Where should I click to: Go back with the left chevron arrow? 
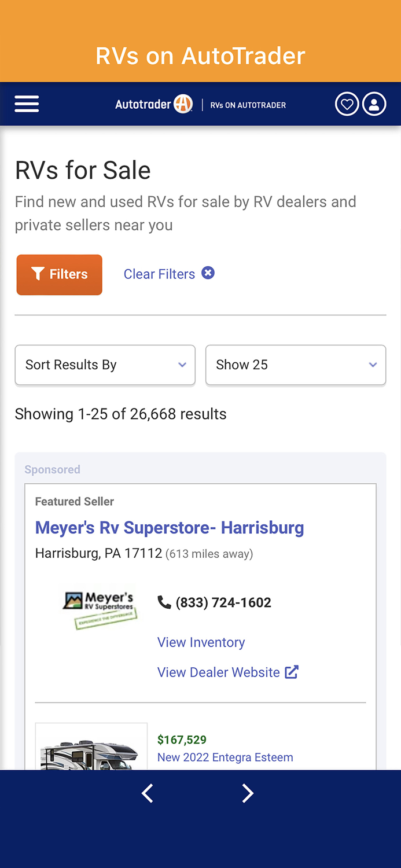coord(147,793)
